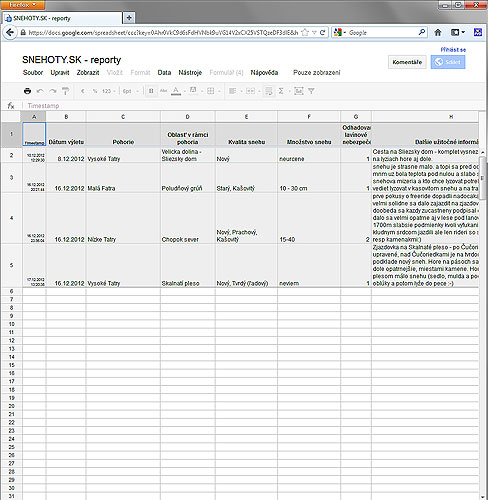Open the Soubor menu
The height and width of the screenshot is (500, 488).
pos(33,72)
